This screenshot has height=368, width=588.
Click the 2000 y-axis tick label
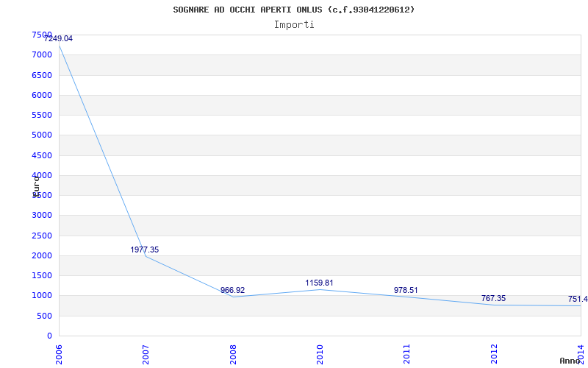click(x=42, y=255)
